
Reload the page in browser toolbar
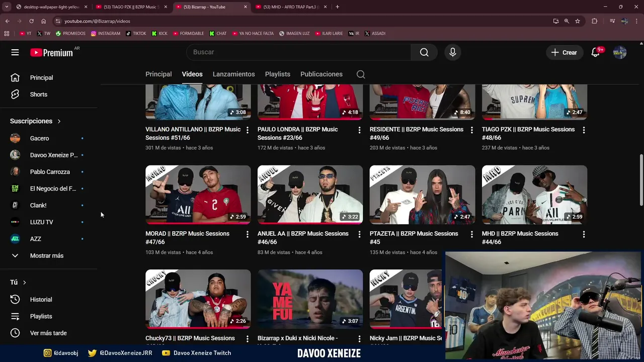click(x=31, y=21)
